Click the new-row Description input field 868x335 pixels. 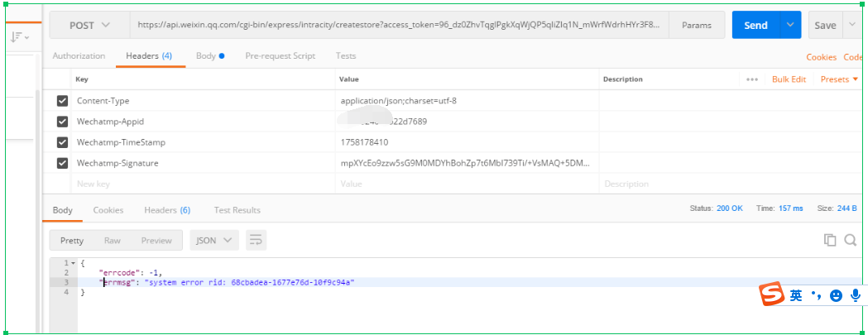click(x=731, y=184)
